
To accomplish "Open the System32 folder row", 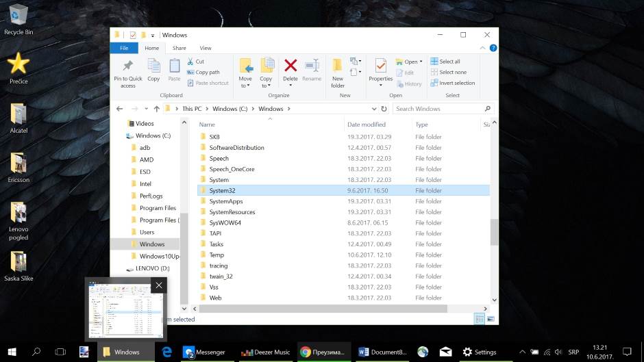I will point(223,191).
